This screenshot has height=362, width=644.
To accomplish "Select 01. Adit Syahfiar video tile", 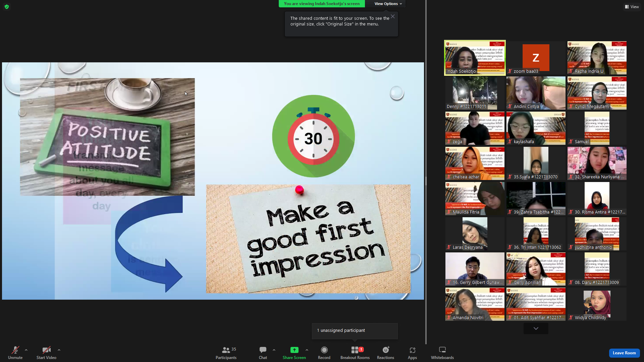I will (536, 304).
